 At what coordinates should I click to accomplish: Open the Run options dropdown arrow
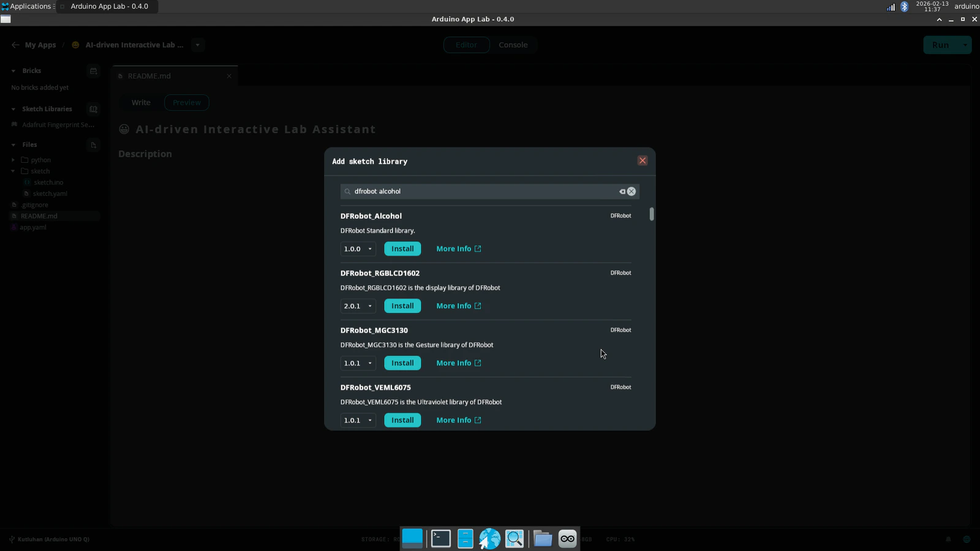[x=965, y=45]
